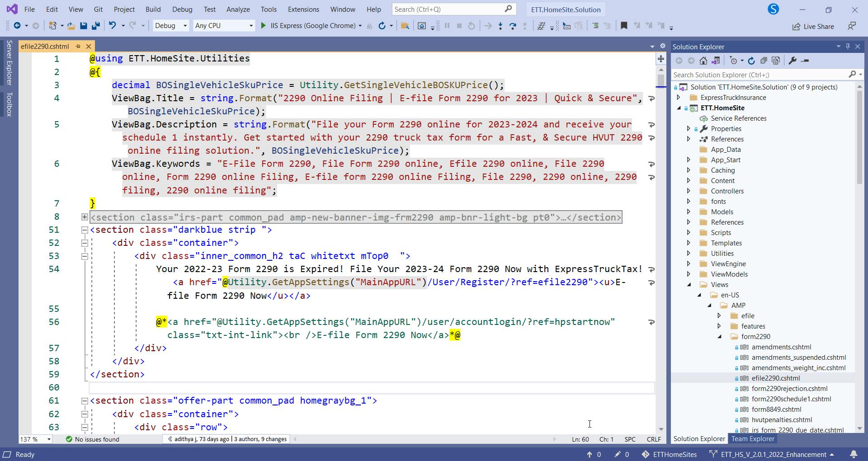The width and height of the screenshot is (868, 461).
Task: Open form8849.cshtml in Solution Explorer
Action: coord(776,409)
